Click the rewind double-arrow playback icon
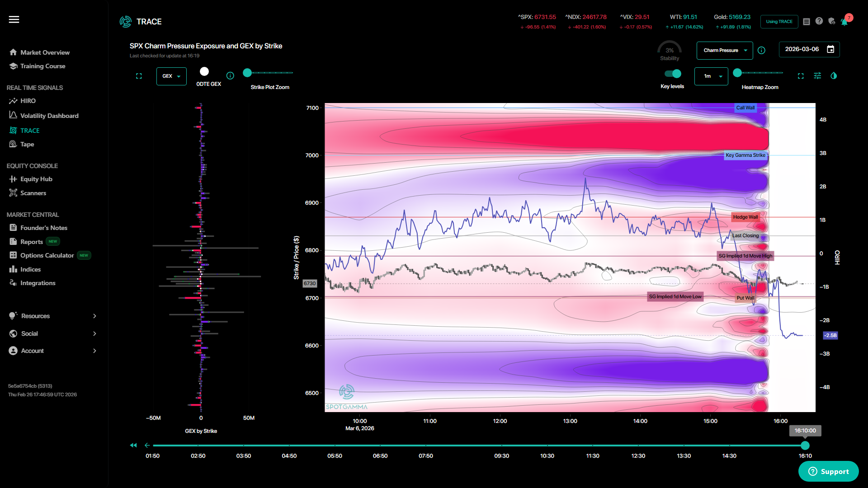This screenshot has width=868, height=488. (x=133, y=446)
